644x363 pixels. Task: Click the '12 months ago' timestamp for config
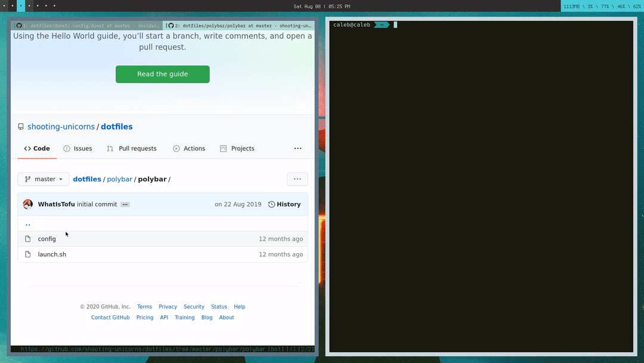[281, 239]
